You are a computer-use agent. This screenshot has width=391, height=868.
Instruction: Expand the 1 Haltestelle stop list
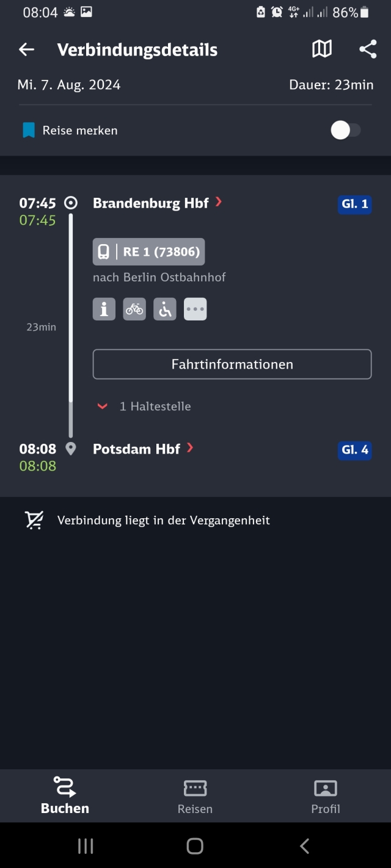point(144,407)
